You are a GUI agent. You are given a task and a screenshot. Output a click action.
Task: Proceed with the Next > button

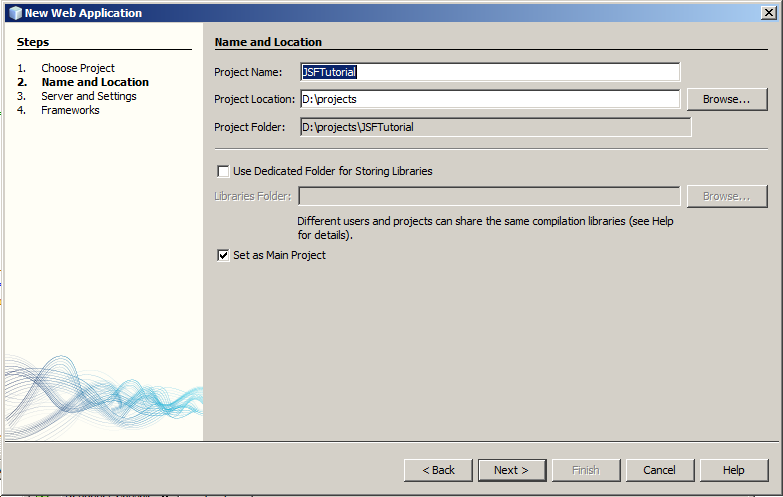(512, 470)
